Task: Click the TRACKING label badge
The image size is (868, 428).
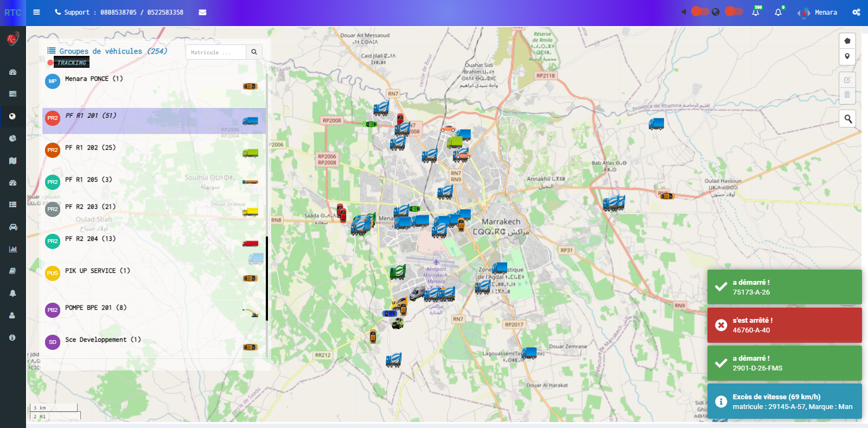Action: (72, 63)
